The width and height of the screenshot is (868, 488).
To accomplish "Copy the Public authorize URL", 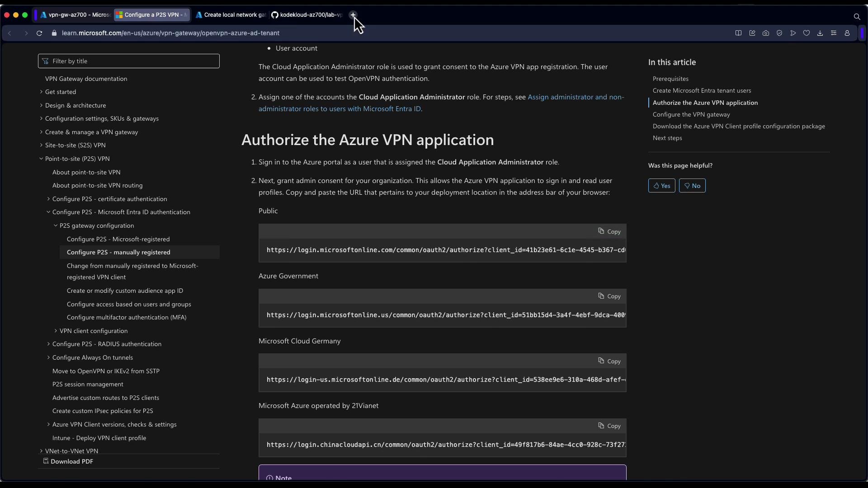I will 609,231.
